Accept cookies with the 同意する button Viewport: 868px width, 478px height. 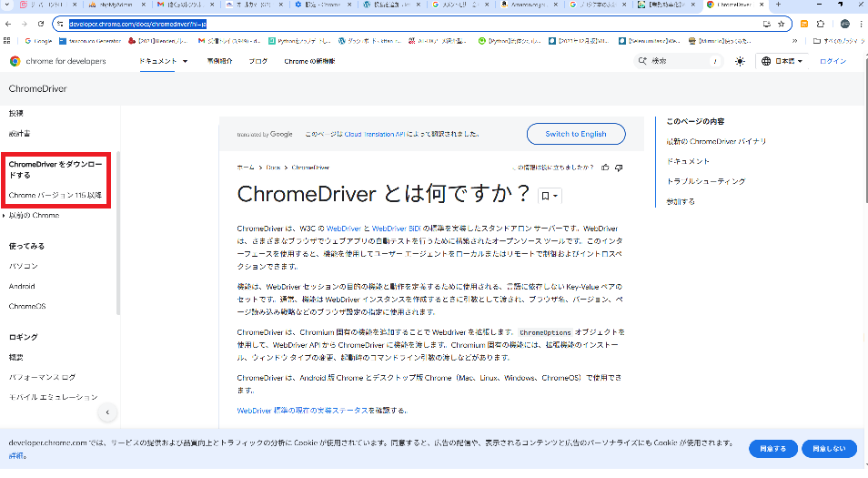[773, 448]
